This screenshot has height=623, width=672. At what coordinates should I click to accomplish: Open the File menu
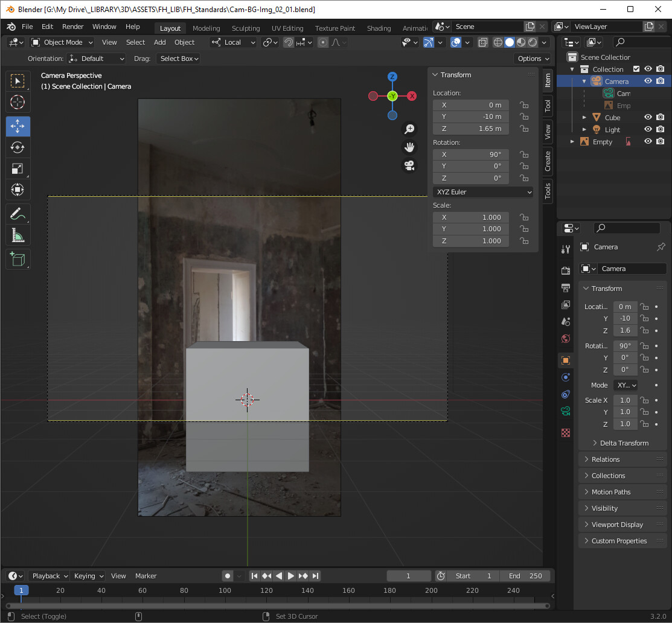(x=27, y=27)
